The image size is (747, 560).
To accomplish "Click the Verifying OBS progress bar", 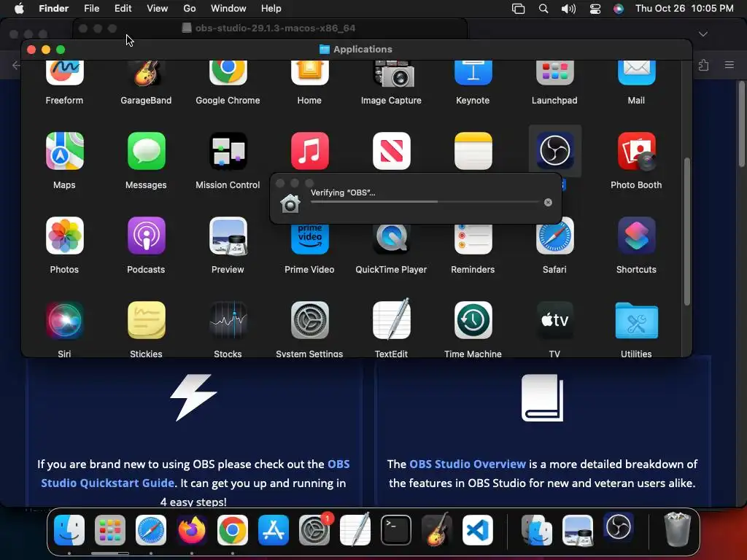I will [425, 202].
